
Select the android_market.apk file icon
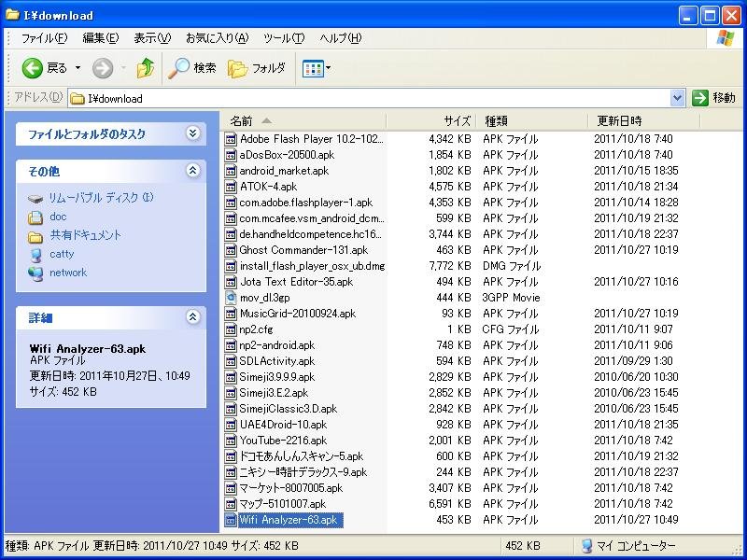click(231, 171)
